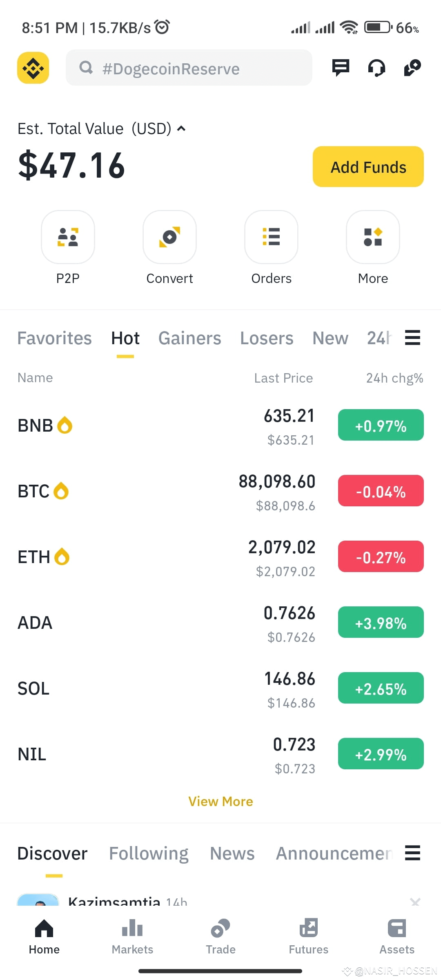The image size is (441, 980).
Task: Open the Convert shortcut icon
Action: pyautogui.click(x=169, y=237)
